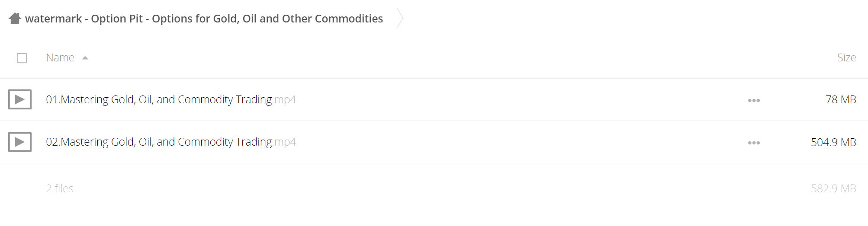Open 01.Mastering Gold, Oil, and Commodity Trading
The height and width of the screenshot is (226, 868).
pos(159,99)
